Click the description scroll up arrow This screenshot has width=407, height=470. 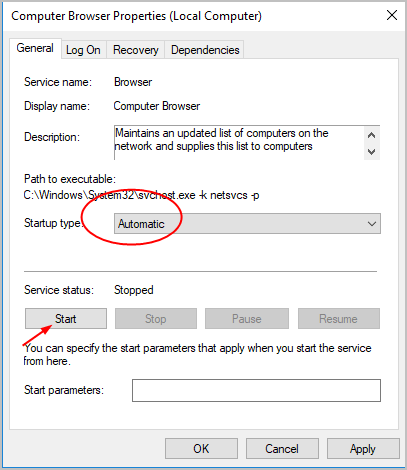[x=372, y=135]
